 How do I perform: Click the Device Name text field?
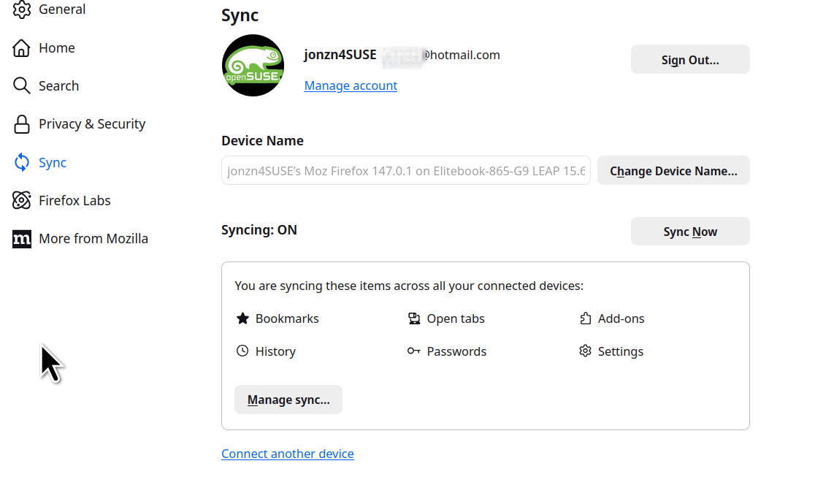405,171
